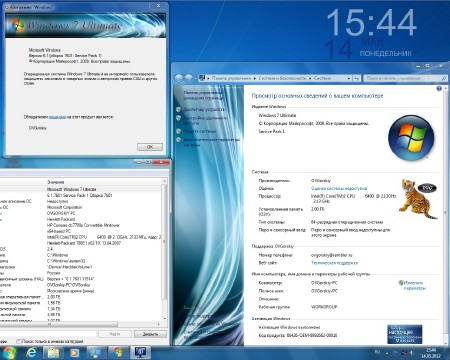Image resolution: width=450 pixels, height=360 pixels.
Task: Click OK in About Windows dialog
Action: tap(150, 147)
